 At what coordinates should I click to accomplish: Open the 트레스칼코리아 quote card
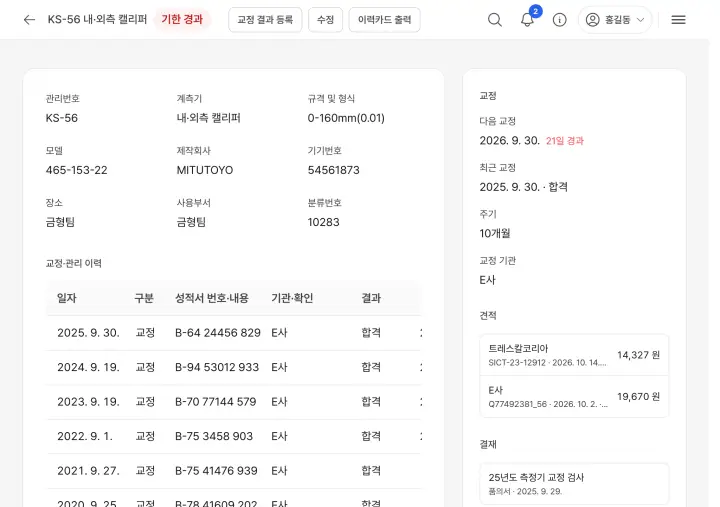[x=574, y=355]
